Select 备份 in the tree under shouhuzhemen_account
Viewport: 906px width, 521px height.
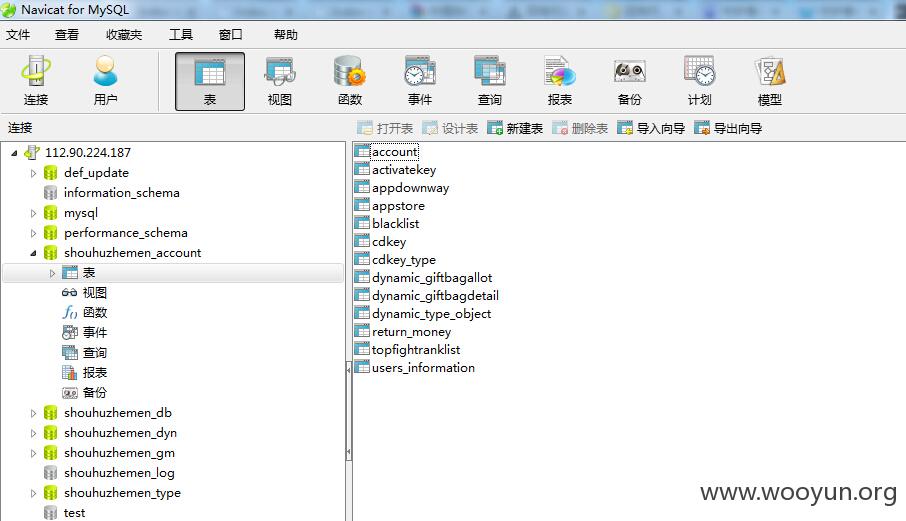point(84,393)
